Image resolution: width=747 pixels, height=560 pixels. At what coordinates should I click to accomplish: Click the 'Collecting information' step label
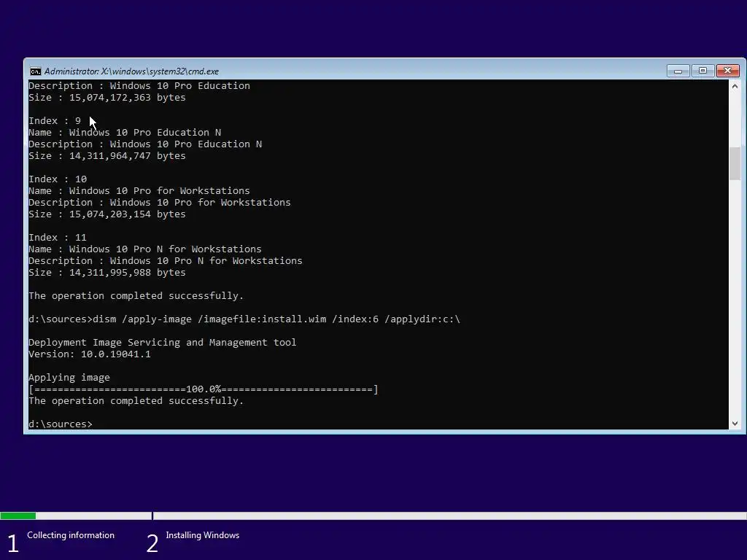tap(71, 535)
